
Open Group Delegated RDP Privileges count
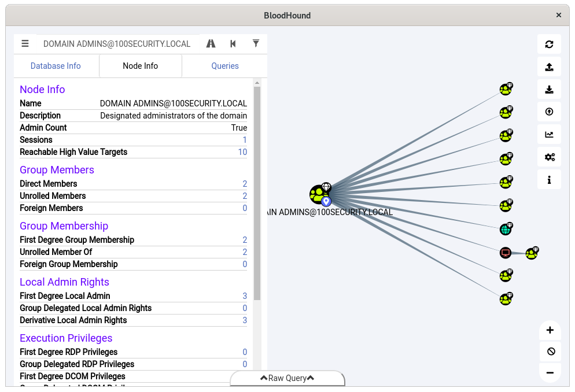(x=245, y=364)
